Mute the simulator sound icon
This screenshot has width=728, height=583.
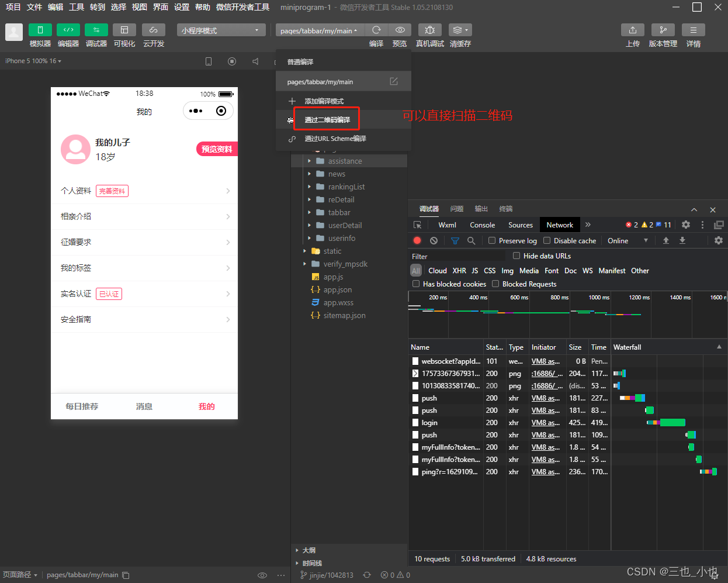[255, 61]
